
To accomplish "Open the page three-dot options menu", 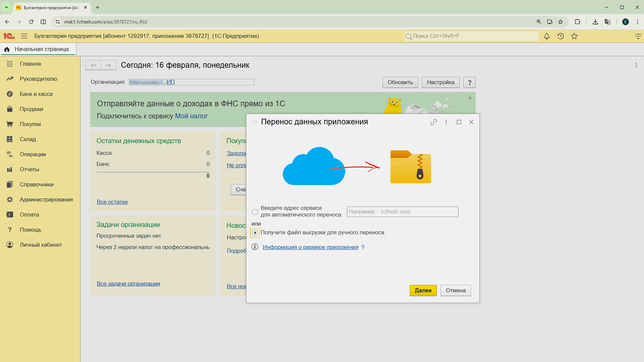I will [636, 65].
